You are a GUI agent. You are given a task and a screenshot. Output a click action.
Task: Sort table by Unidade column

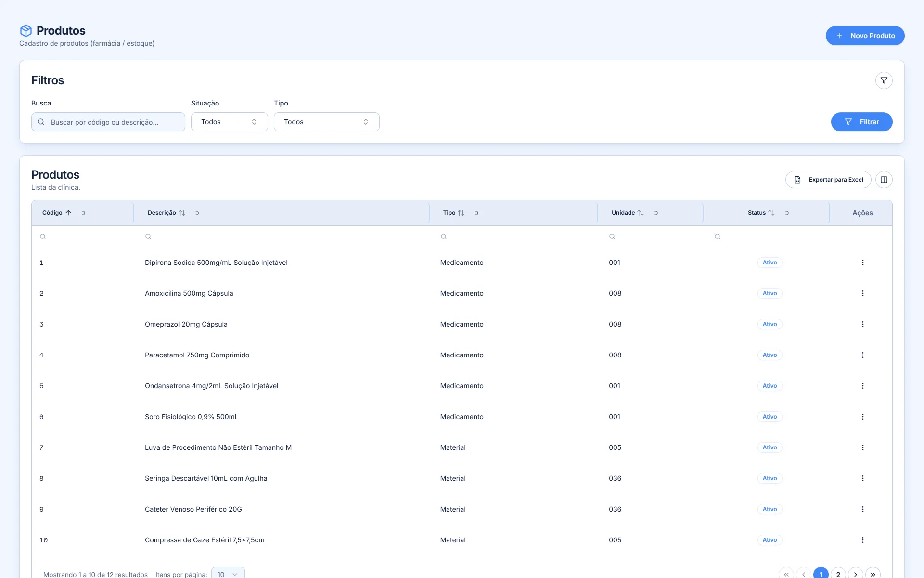(x=628, y=213)
